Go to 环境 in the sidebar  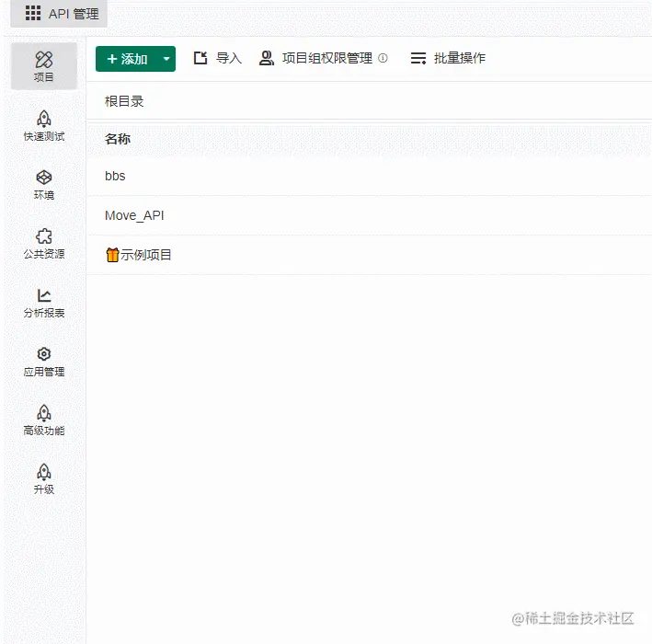pyautogui.click(x=43, y=184)
